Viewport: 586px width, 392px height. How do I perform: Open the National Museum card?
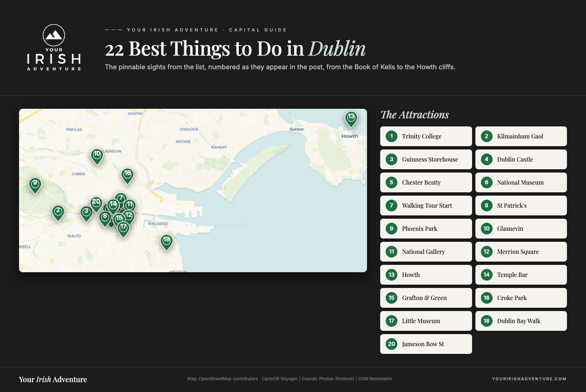pyautogui.click(x=521, y=182)
